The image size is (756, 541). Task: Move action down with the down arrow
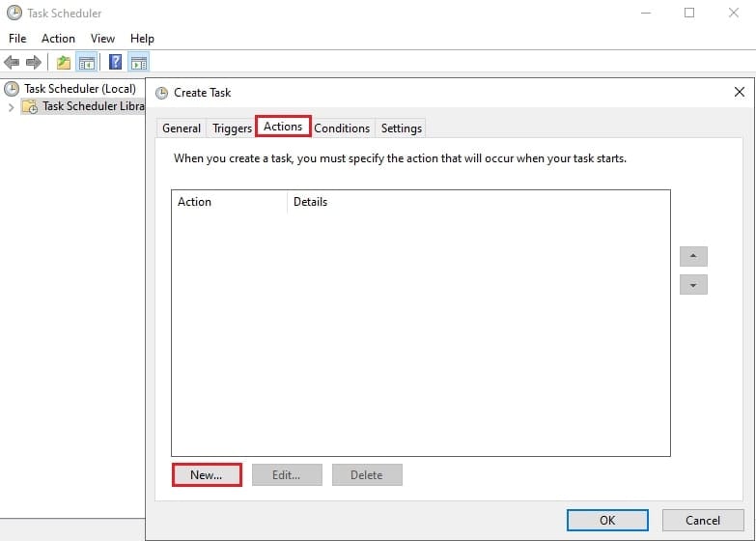[x=693, y=285]
